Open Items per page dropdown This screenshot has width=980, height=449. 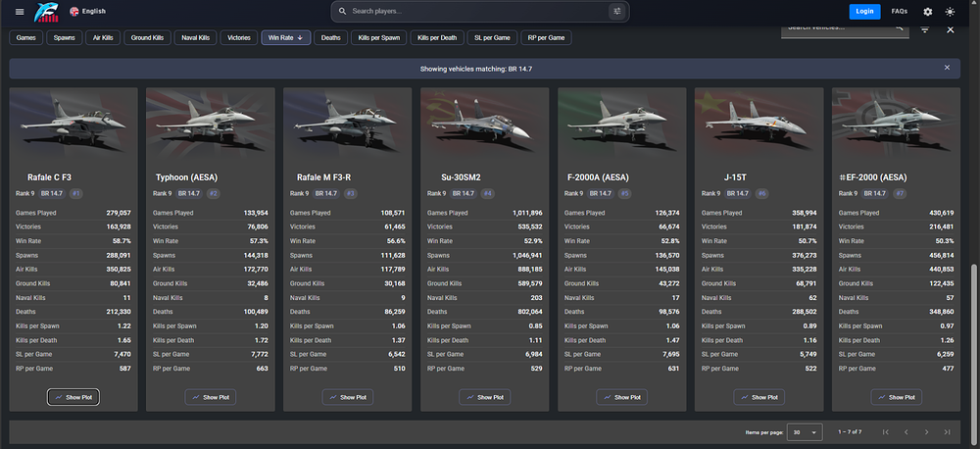click(x=805, y=432)
